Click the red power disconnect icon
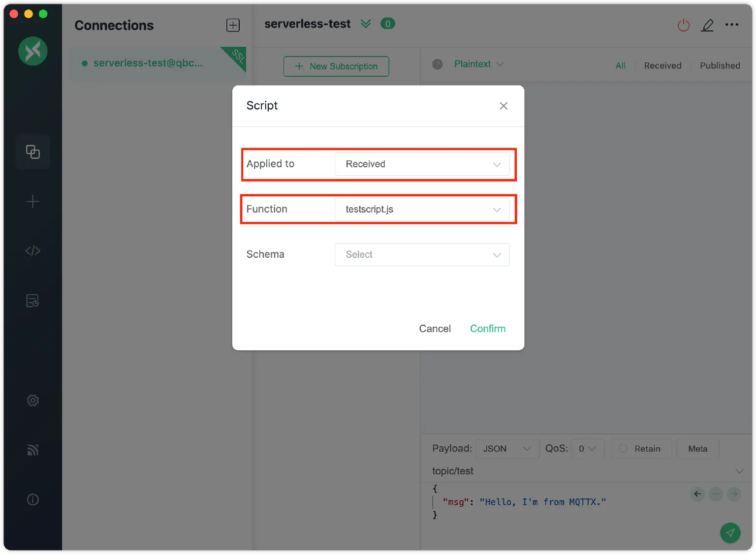The image size is (756, 554). [x=684, y=25]
